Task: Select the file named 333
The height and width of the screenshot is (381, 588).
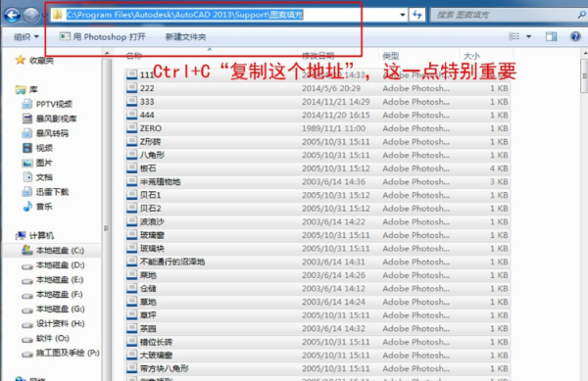Action: pos(317,102)
